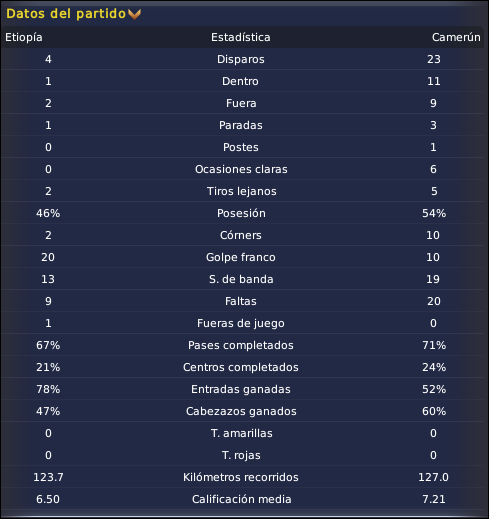
Task: Click Camerún's 7.21 average rating
Action: coord(434,499)
